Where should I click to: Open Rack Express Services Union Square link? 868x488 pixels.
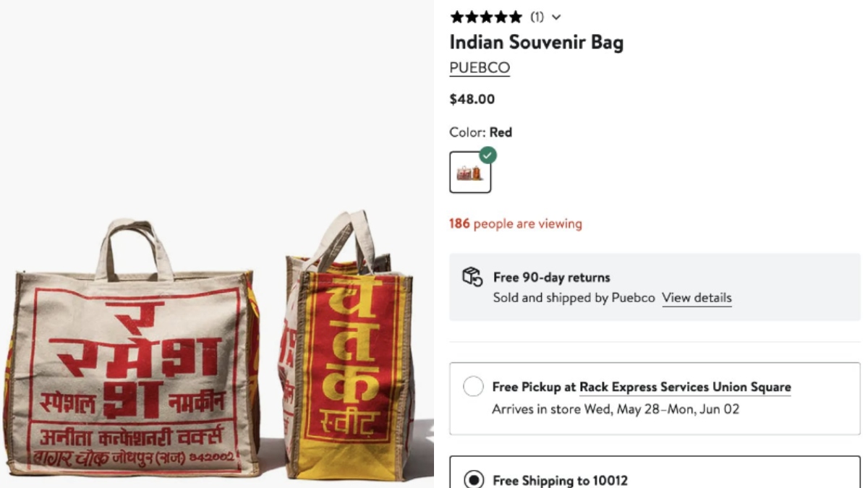click(685, 388)
